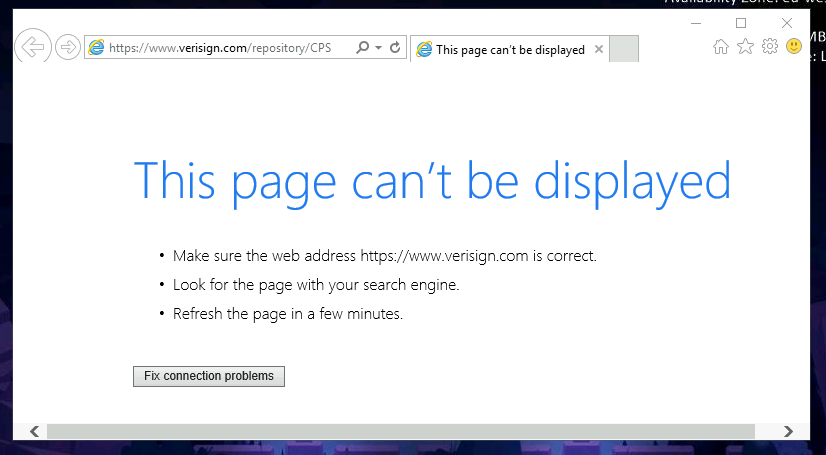The width and height of the screenshot is (826, 455).
Task: Close the "This page can't be displayed" tab
Action: [599, 49]
